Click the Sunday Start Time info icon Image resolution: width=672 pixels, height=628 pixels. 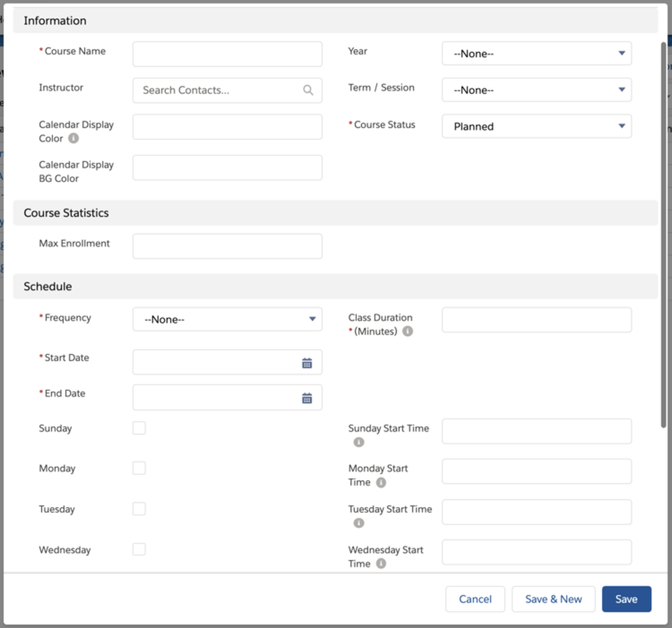[x=359, y=442]
